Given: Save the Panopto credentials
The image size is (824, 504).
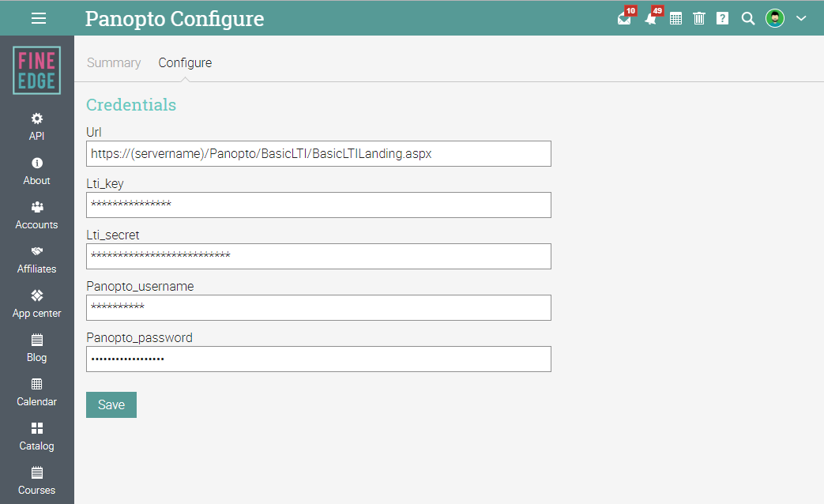Looking at the screenshot, I should 111,404.
